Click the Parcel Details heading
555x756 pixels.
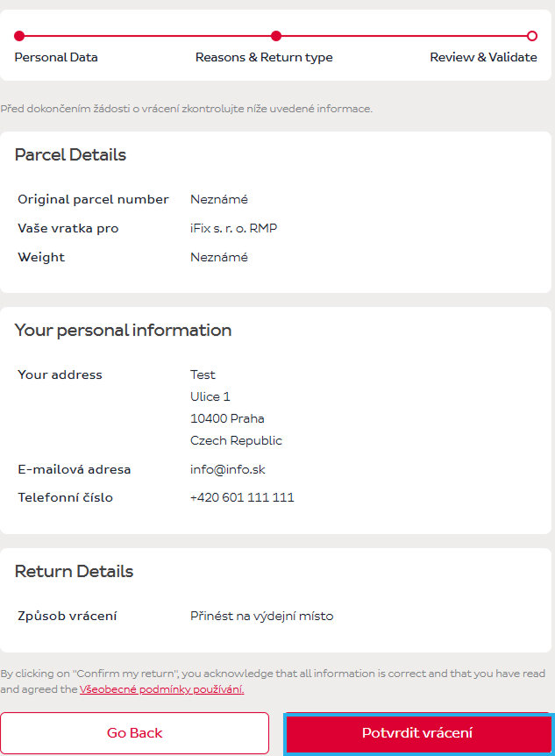(x=70, y=155)
